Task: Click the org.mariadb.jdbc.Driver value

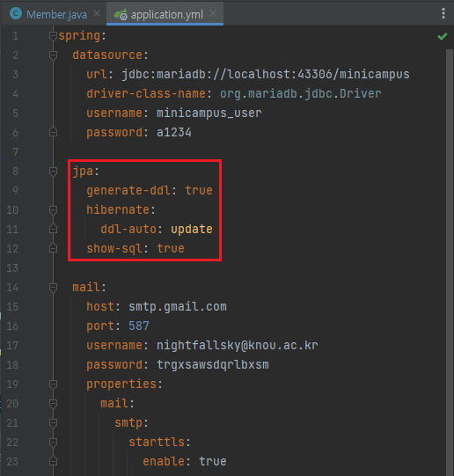Action: (x=300, y=94)
